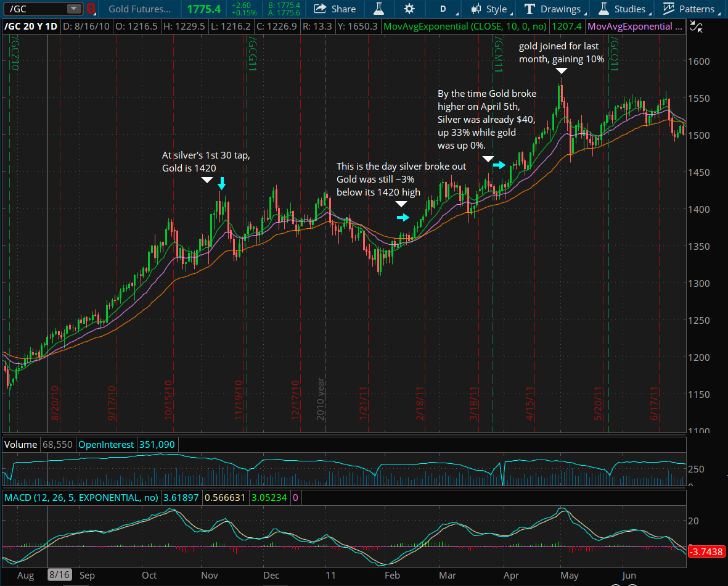The image size is (728, 586).
Task: Click the 1300 price axis label
Action: pyautogui.click(x=699, y=284)
